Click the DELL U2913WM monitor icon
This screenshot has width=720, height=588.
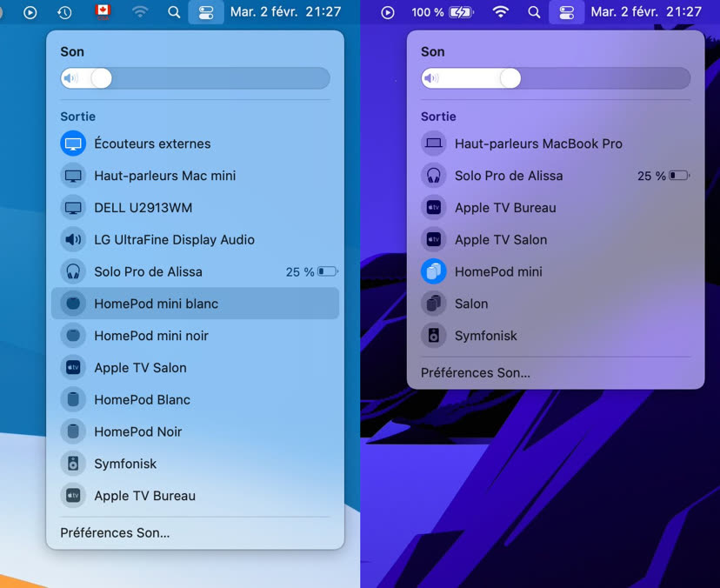[x=73, y=208]
